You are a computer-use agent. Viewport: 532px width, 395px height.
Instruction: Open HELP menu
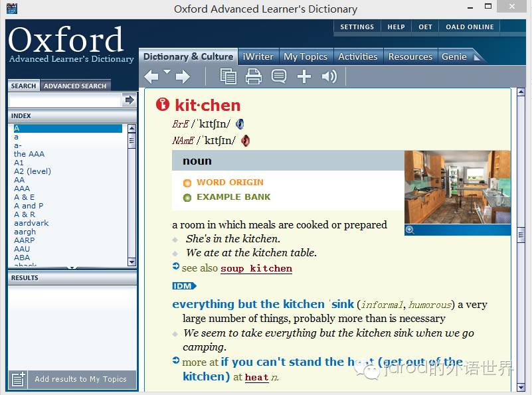coord(397,27)
